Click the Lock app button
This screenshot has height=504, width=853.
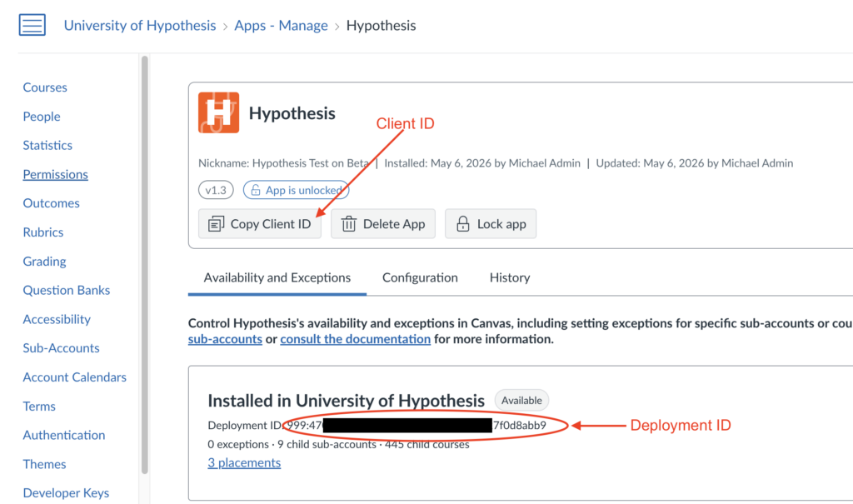pos(491,224)
